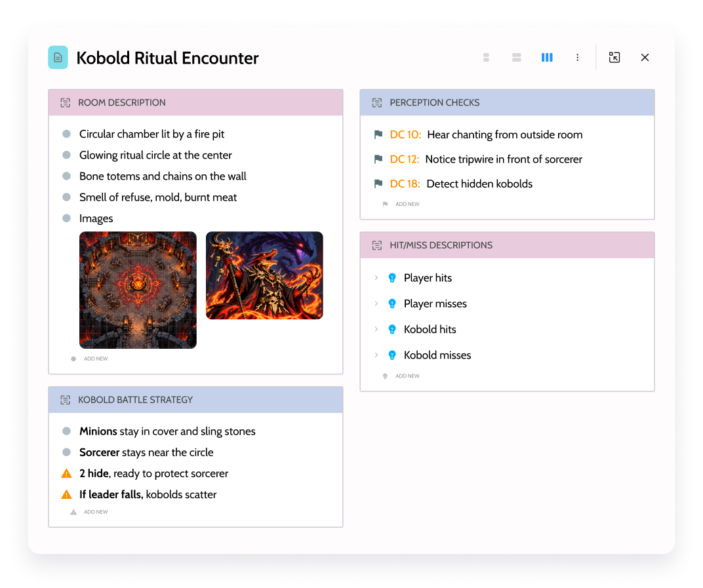Click the warning icon beside '2 hide'
Screen dimensions: 703x588
click(66, 473)
